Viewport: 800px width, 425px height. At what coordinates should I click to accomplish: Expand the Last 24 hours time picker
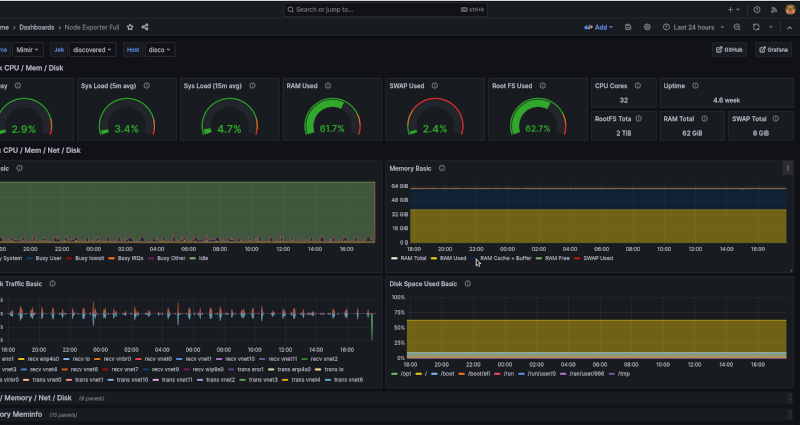(692, 27)
